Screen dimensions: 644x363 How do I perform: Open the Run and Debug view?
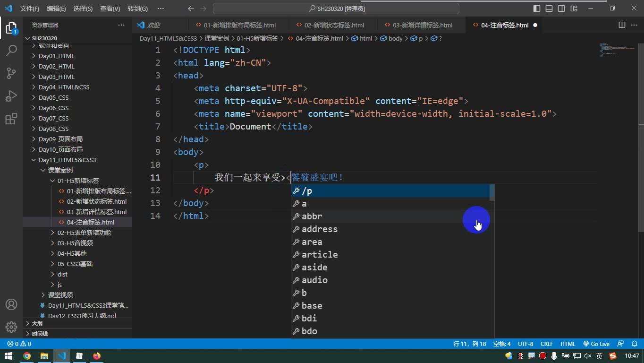click(x=11, y=96)
